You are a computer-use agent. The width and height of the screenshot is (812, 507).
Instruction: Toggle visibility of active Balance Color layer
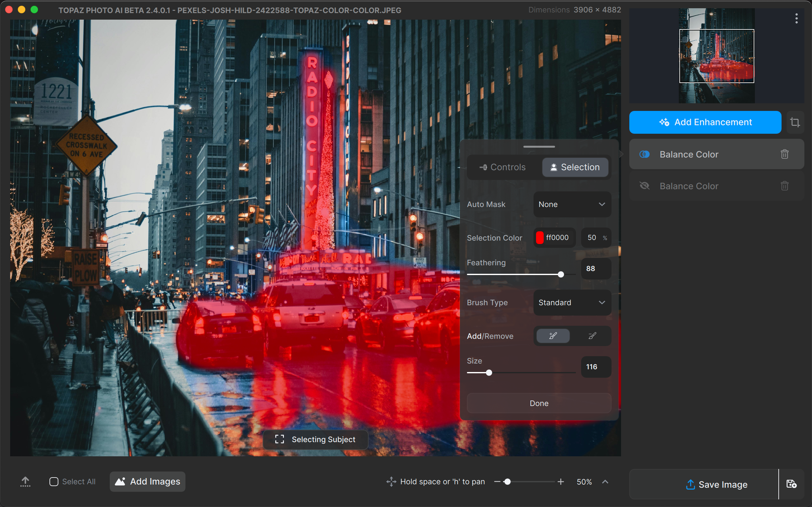coord(644,154)
